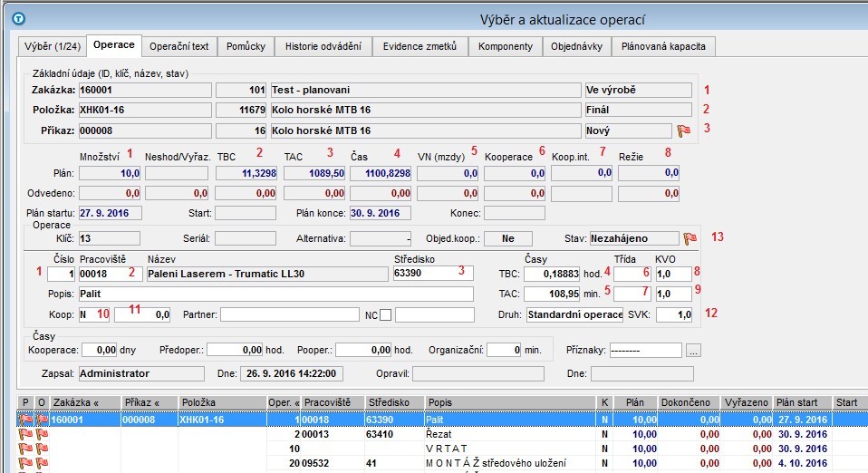Click the Druh field Standardní operace

(x=574, y=315)
